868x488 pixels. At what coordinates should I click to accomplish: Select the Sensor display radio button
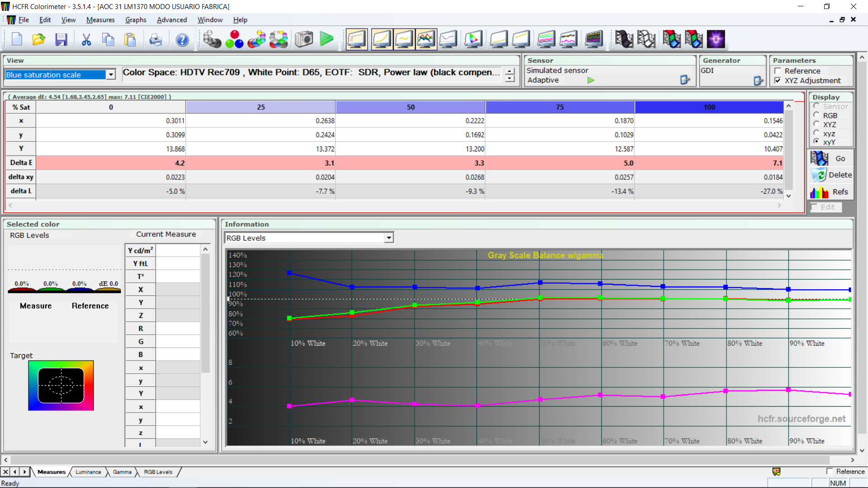click(816, 106)
